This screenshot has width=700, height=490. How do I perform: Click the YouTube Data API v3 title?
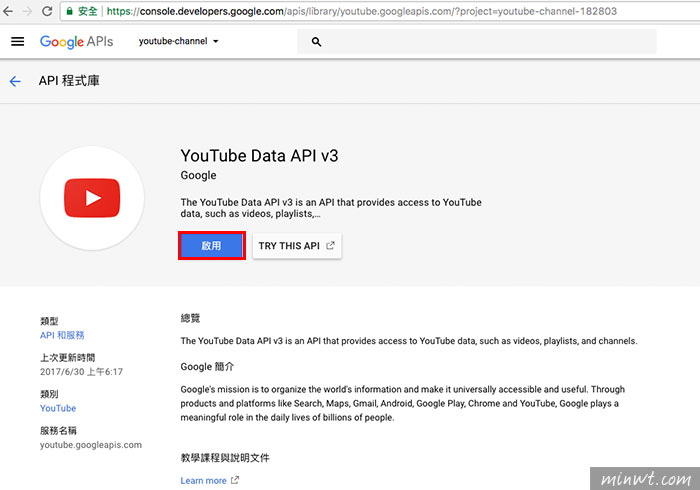click(259, 156)
